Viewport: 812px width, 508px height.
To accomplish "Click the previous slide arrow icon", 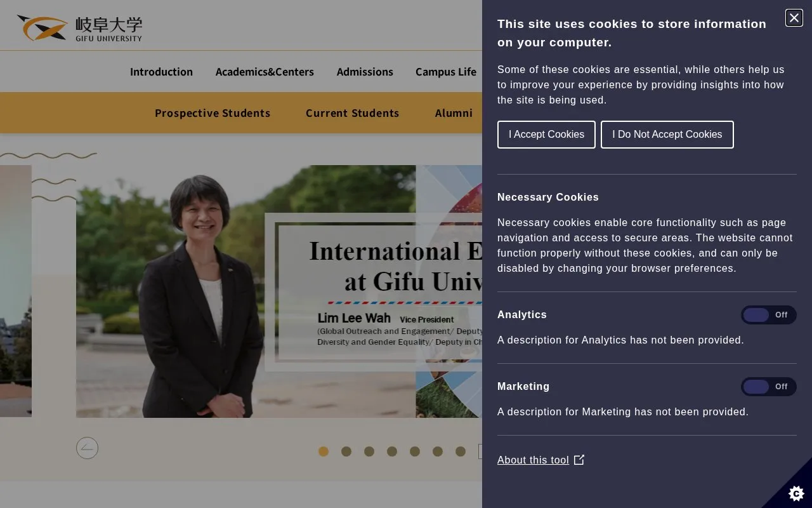I will click(87, 448).
